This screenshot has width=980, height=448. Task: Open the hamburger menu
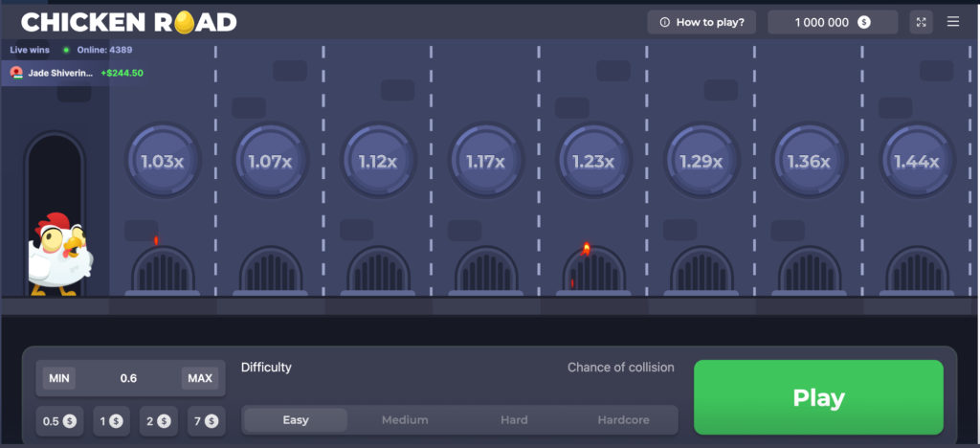(952, 22)
